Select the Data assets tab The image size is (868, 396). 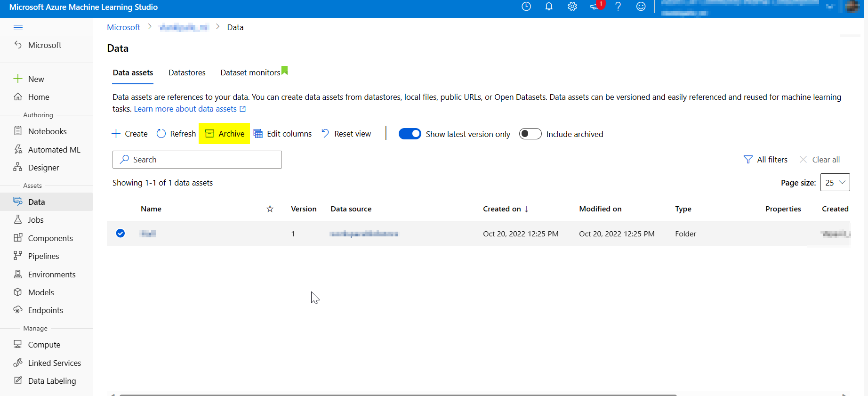click(133, 73)
